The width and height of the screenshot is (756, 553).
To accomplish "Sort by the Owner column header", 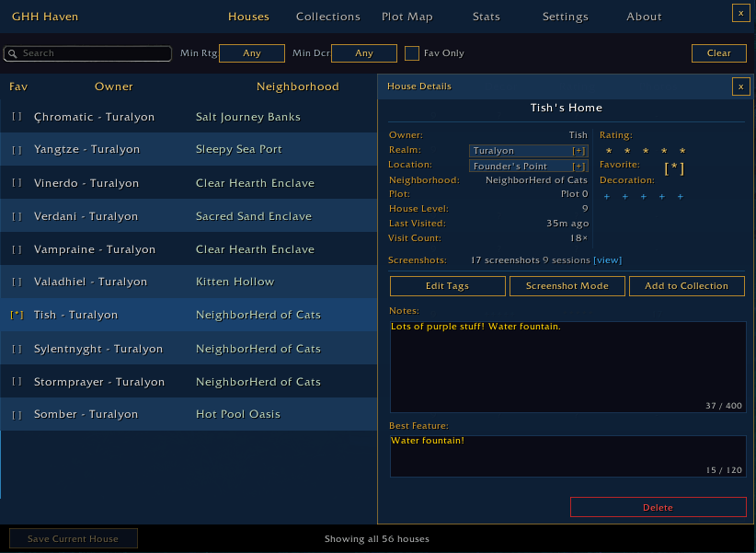I will (113, 86).
